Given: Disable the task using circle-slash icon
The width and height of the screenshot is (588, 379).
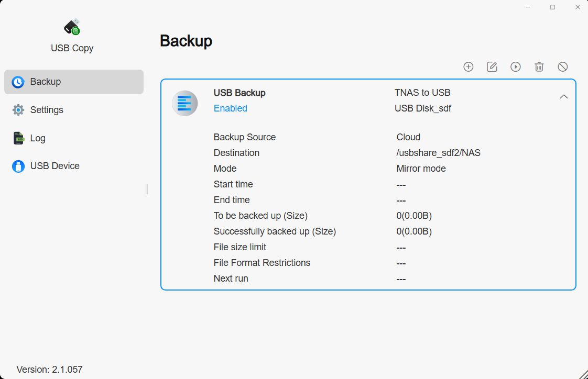Looking at the screenshot, I should 563,66.
